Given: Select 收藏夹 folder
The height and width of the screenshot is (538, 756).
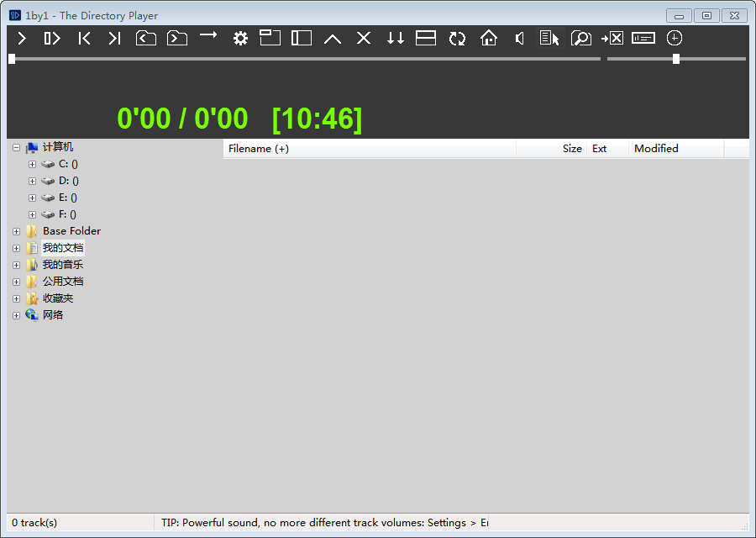Looking at the screenshot, I should [x=58, y=298].
